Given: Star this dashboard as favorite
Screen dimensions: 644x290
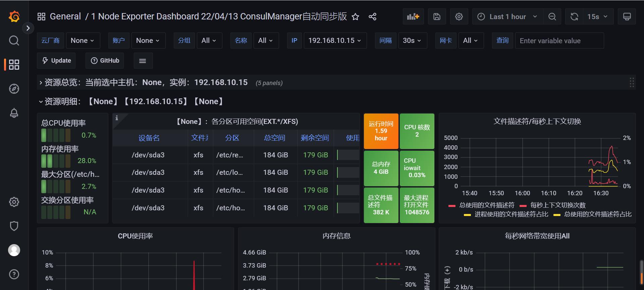Looking at the screenshot, I should [356, 17].
